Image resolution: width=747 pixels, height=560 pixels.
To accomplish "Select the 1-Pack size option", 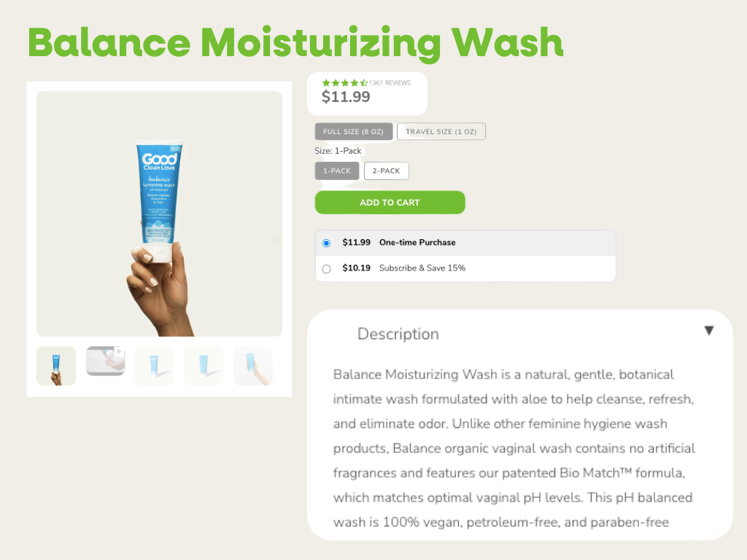I will pos(337,171).
